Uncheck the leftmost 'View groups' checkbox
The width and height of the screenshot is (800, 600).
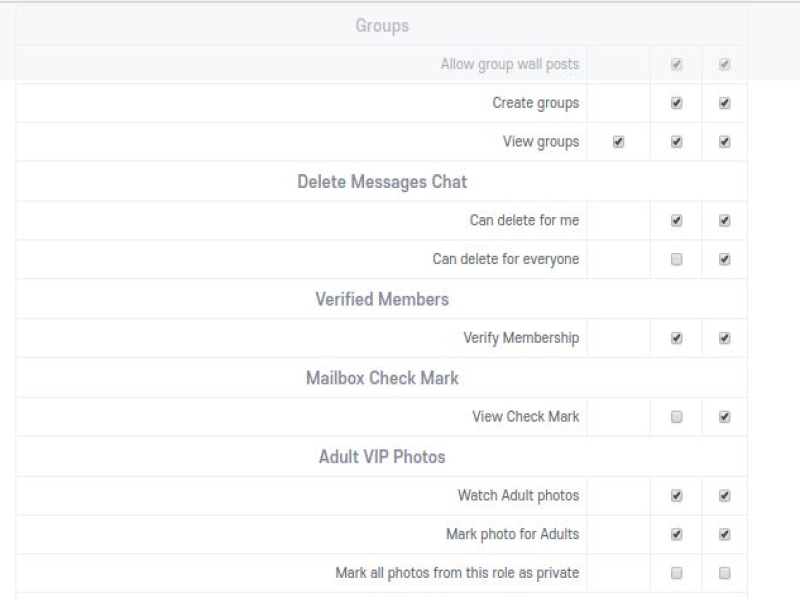618,142
